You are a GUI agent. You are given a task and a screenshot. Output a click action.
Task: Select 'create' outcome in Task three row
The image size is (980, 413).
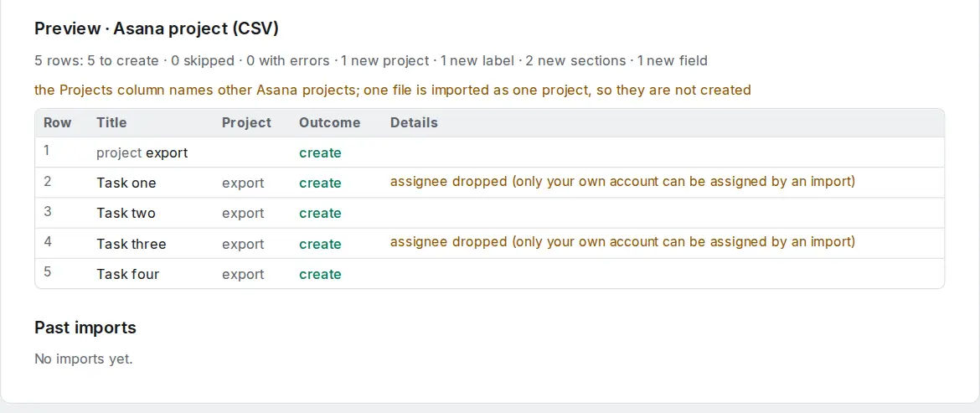320,244
